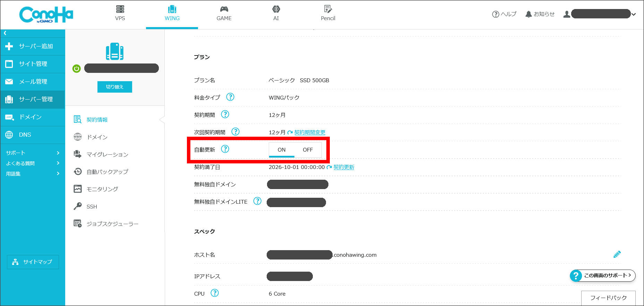Set 自動更新 to OFF
This screenshot has width=644, height=306.
tap(308, 150)
